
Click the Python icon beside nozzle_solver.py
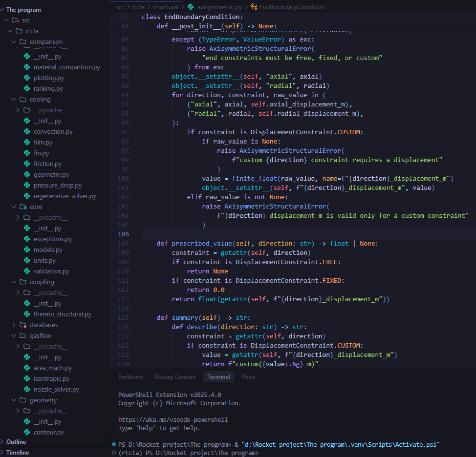click(27, 389)
